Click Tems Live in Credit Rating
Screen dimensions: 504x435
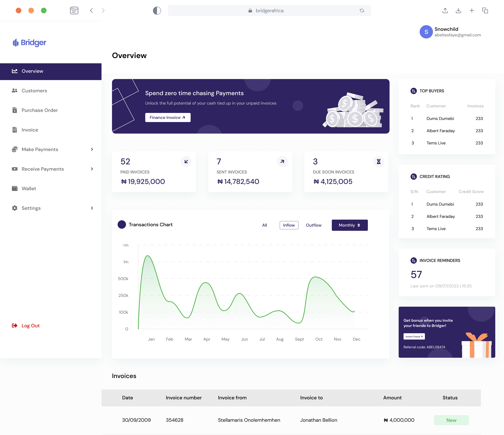pos(436,229)
